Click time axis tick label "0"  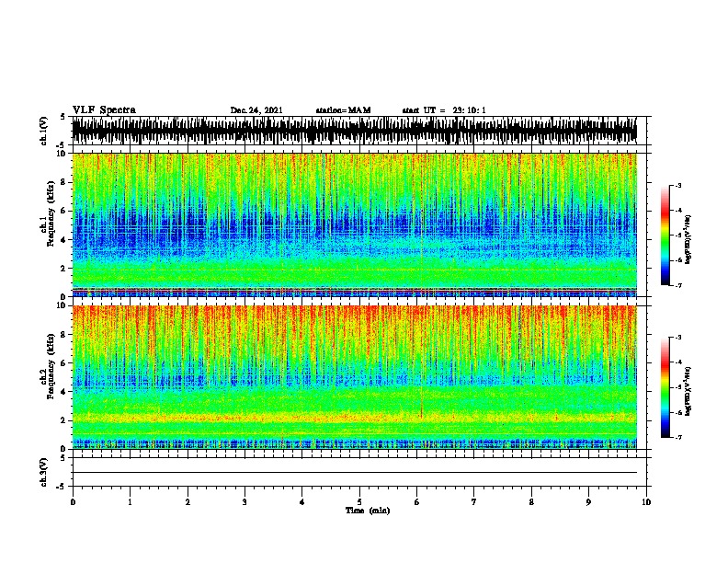73,502
